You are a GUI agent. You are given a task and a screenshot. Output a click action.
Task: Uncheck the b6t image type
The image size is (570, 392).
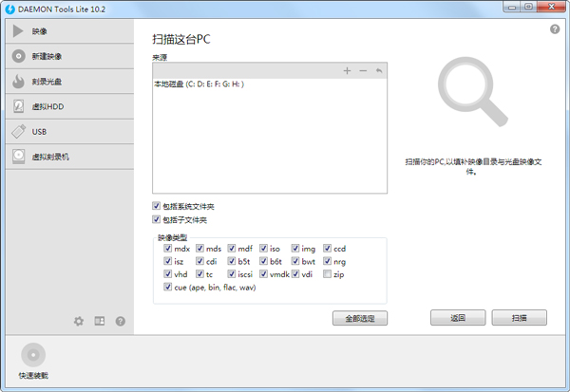[x=263, y=261]
